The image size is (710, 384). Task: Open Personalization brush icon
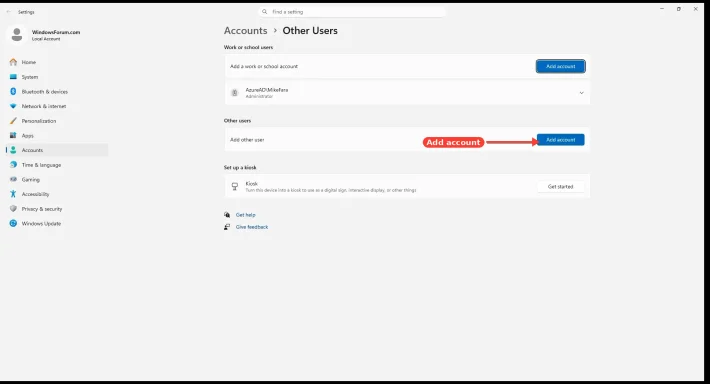tap(13, 121)
